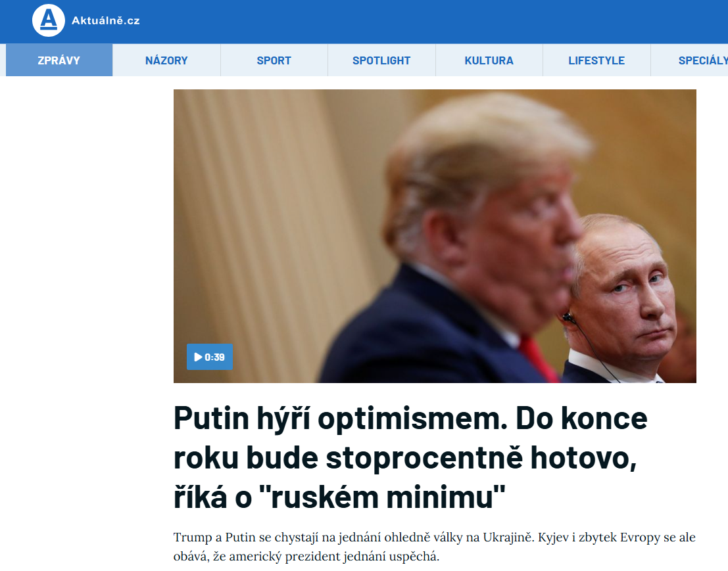Open the Aktuálně.cz site name text
This screenshot has height=571, width=728.
pos(105,21)
